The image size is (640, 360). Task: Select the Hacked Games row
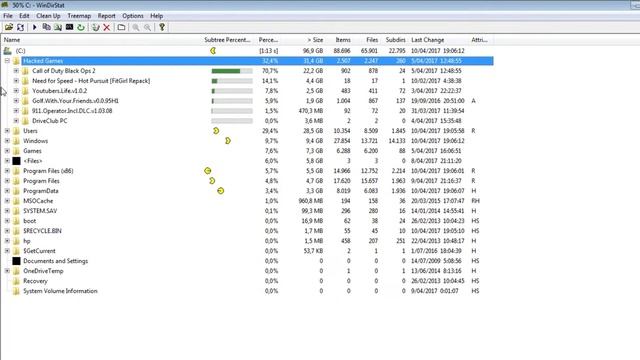click(257, 61)
